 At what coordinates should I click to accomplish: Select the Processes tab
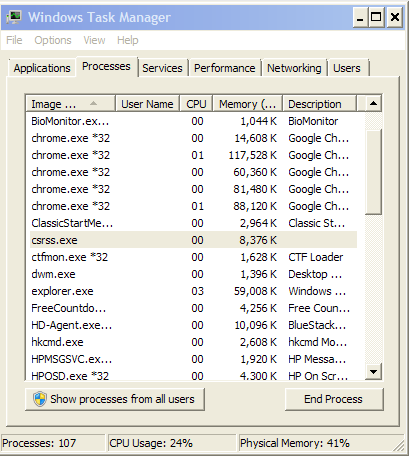106,66
